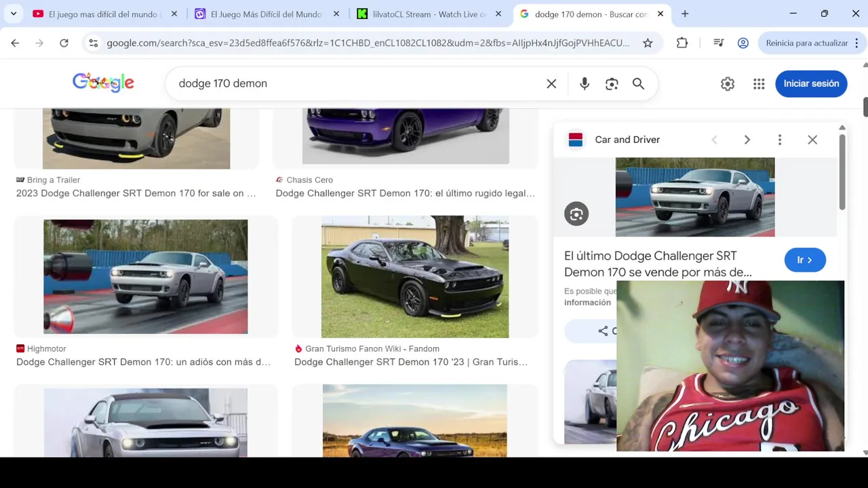Click 'Reinicia para actualizar' button
This screenshot has height=488, width=868.
(x=806, y=43)
